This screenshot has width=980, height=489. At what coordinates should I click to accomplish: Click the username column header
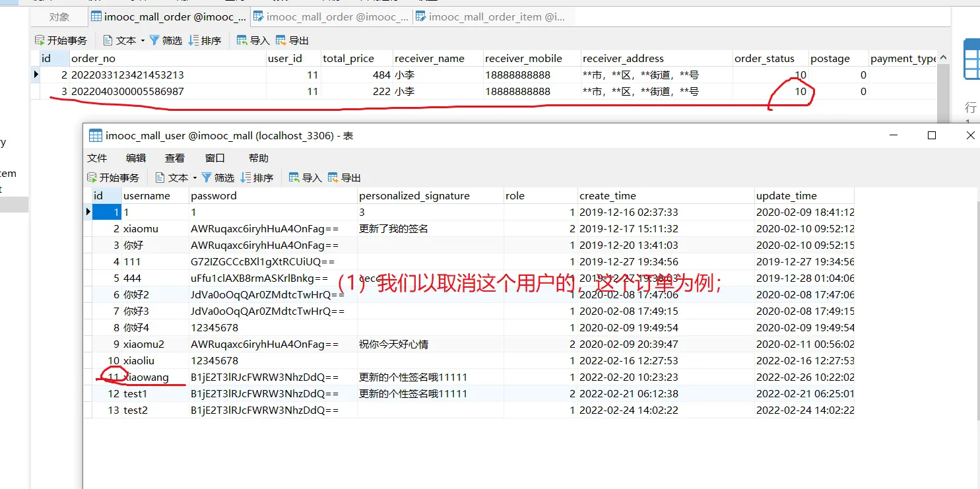point(155,195)
